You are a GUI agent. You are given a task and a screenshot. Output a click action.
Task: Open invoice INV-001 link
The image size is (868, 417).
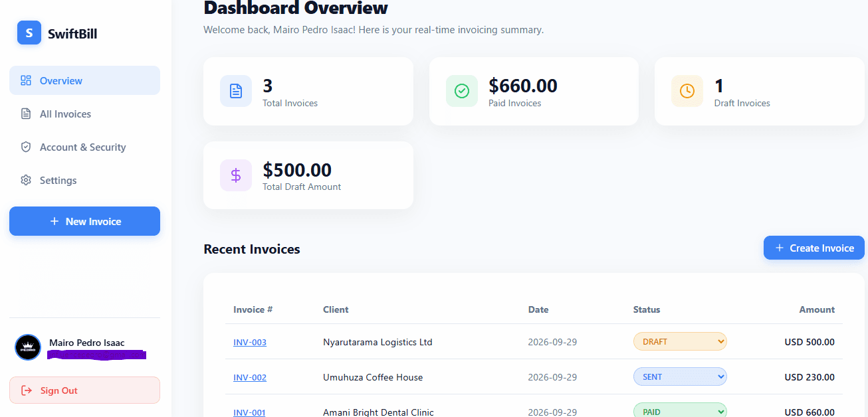249,412
